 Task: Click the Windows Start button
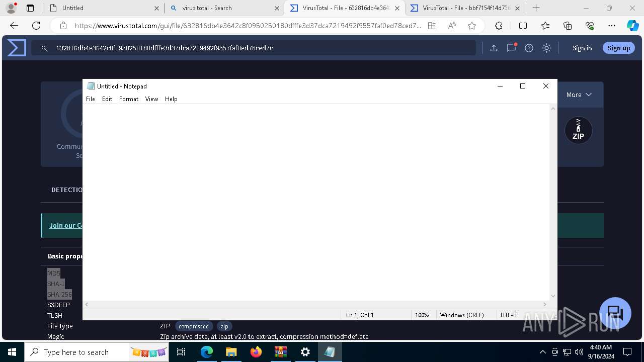point(12,352)
